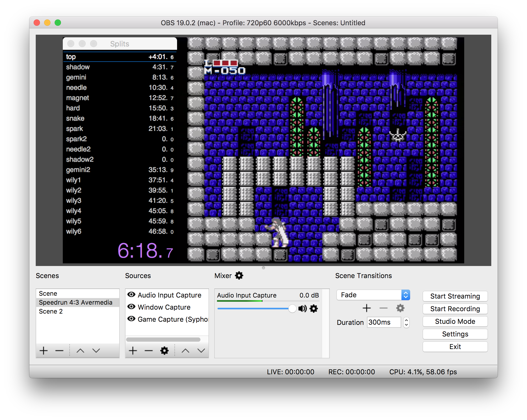Viewport: 527px width, 420px height.
Task: Select the Scene item in Scenes
Action: [77, 293]
